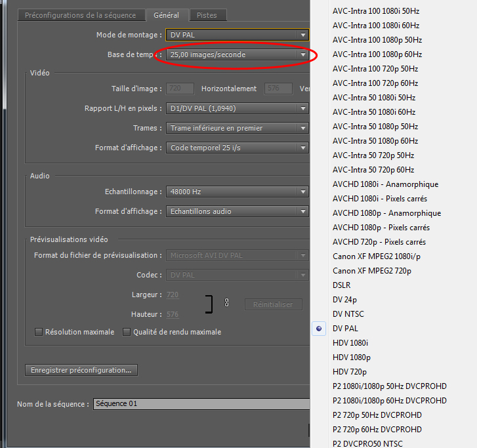
Task: Click the Largeur 720 value
Action: (173, 295)
